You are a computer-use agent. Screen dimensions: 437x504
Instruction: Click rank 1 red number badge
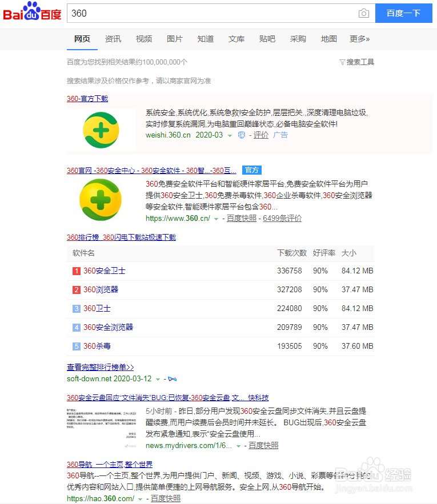click(77, 271)
